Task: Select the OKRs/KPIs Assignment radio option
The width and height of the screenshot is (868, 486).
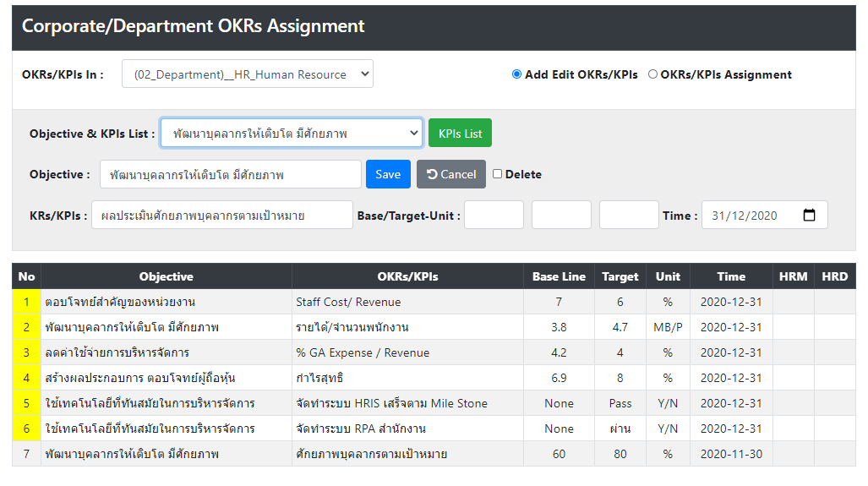Action: point(652,74)
